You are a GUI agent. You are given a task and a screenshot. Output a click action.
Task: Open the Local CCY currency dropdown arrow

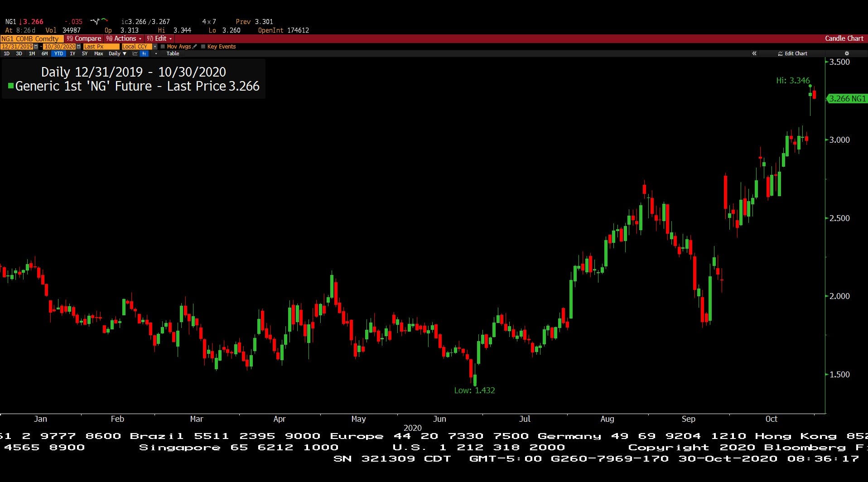[155, 47]
